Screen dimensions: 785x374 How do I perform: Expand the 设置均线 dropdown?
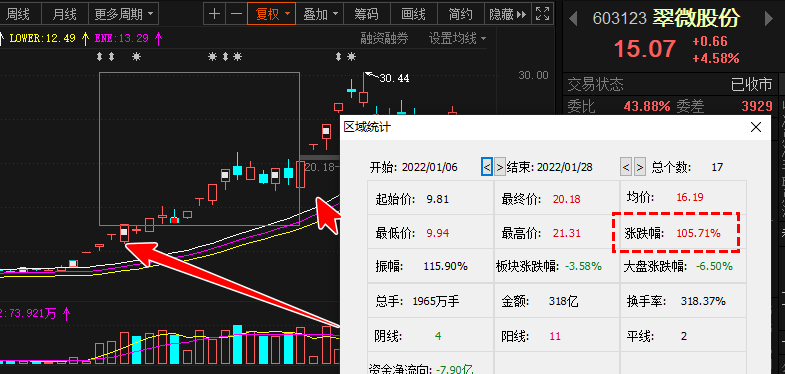[457, 38]
